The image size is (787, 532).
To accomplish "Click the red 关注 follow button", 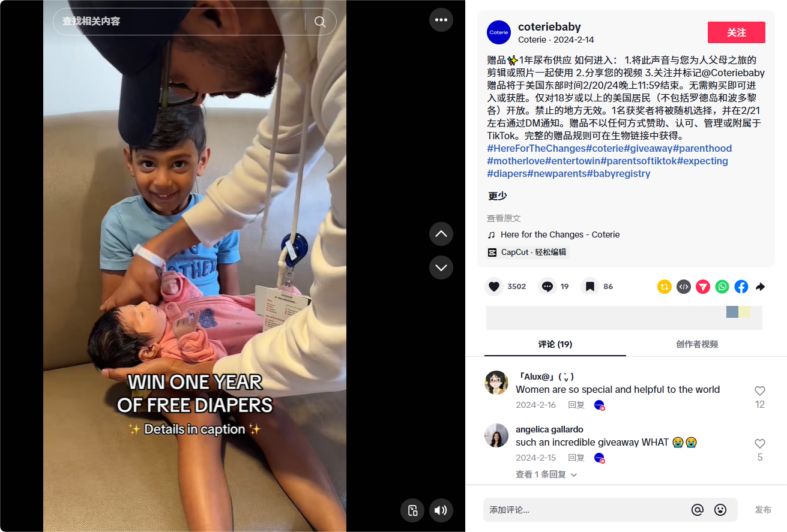I will 737,32.
